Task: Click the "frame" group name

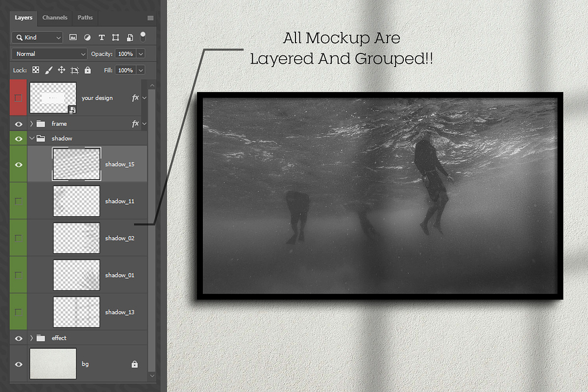Action: (x=59, y=124)
